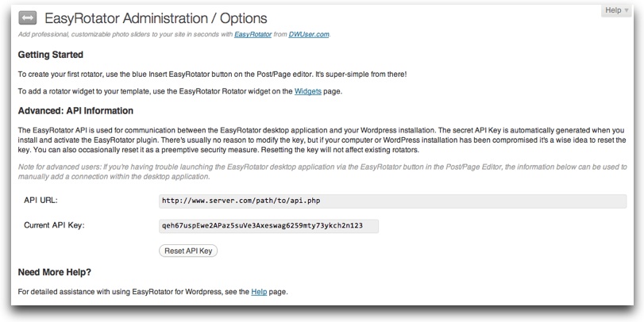
Task: Expand the Help dropdown tab
Action: pyautogui.click(x=616, y=11)
